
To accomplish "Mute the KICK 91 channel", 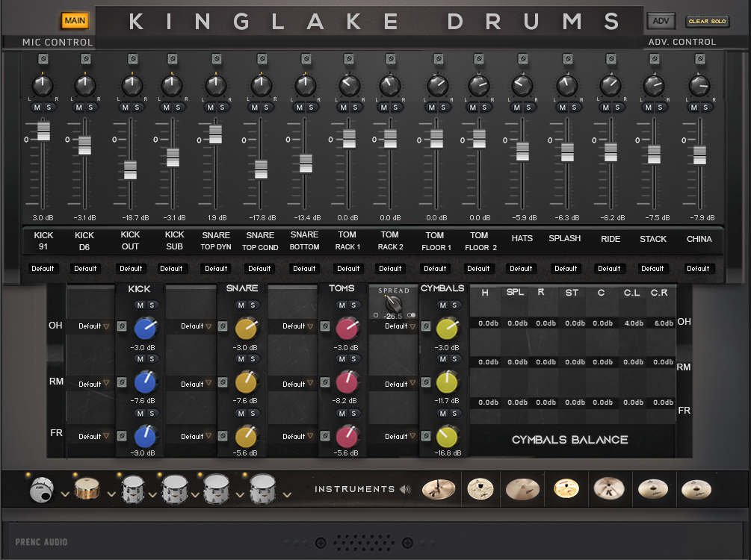I will pyautogui.click(x=37, y=108).
